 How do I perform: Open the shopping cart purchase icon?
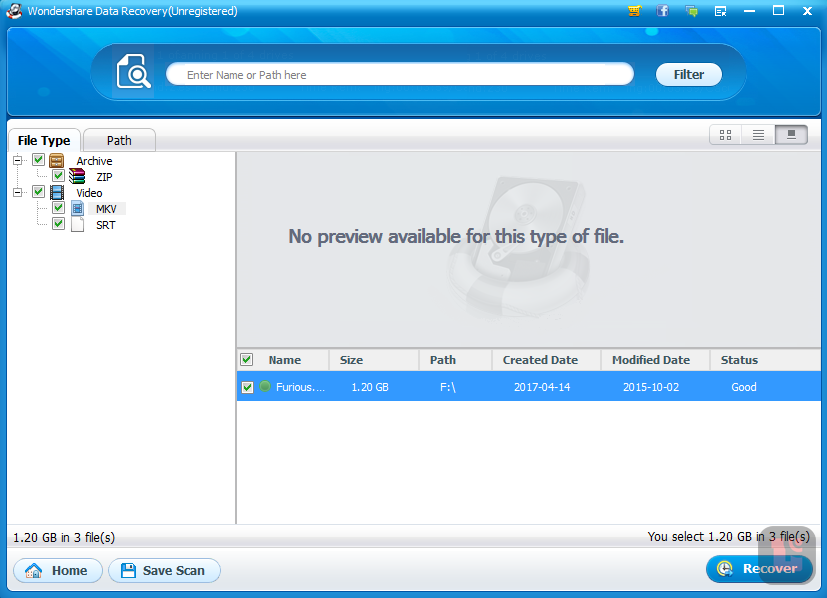click(x=634, y=11)
